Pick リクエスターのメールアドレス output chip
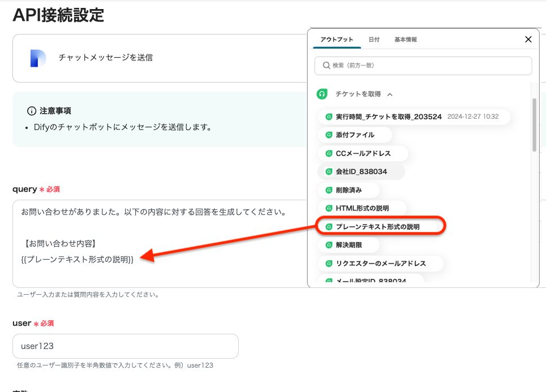 (x=380, y=264)
